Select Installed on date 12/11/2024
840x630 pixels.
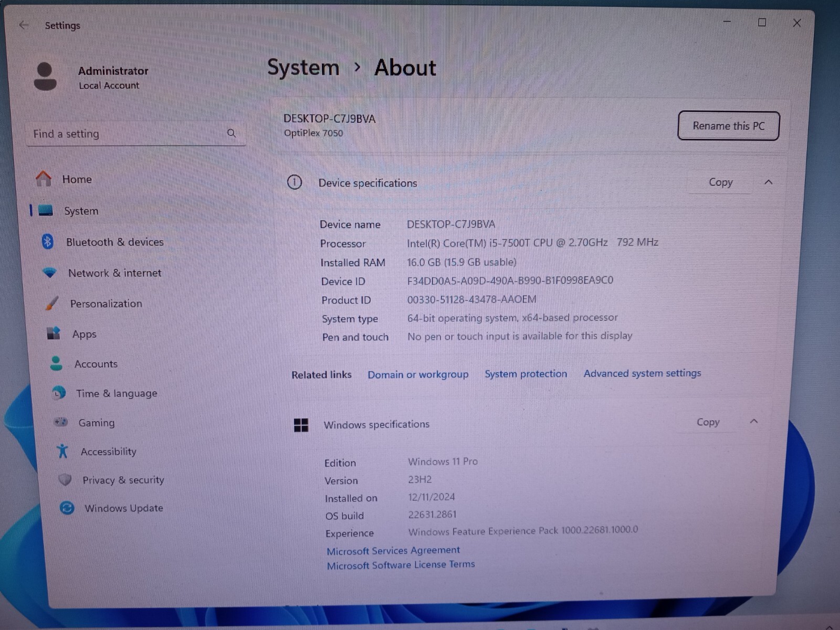click(x=432, y=497)
